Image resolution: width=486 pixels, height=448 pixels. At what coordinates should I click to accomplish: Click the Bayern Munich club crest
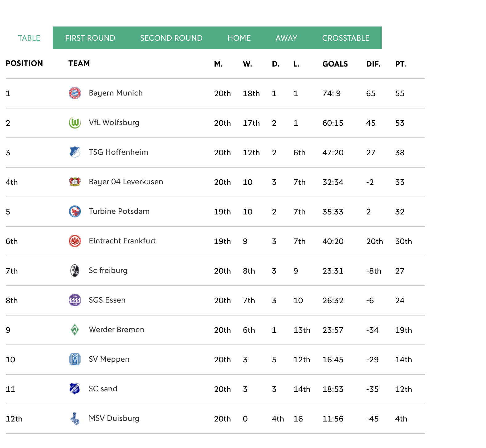75,93
